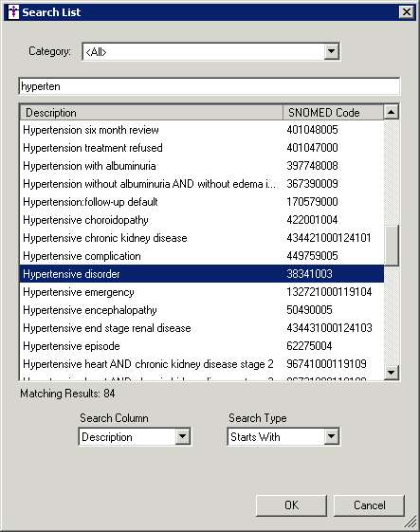Select the highlighted Hypertensive disorder row
Screen dimensions: 420x532
pos(202,274)
